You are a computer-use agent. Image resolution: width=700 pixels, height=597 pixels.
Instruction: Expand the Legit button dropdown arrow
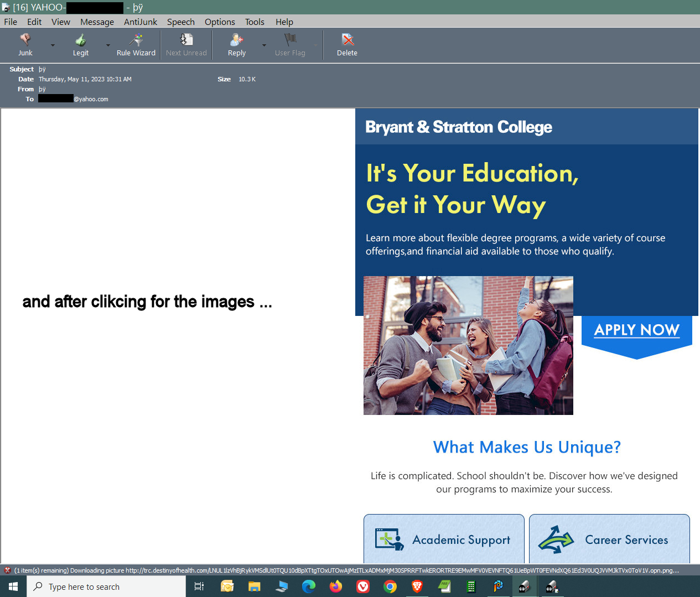point(108,45)
